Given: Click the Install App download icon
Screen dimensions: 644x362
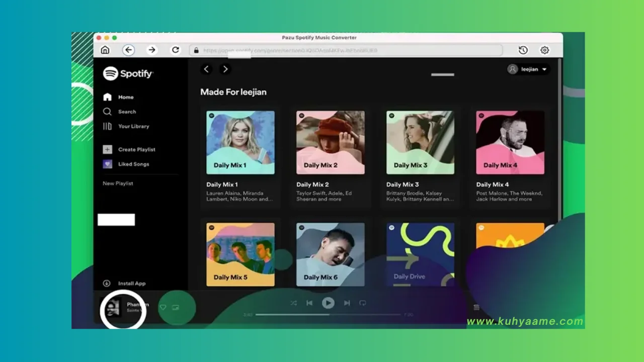Looking at the screenshot, I should [107, 284].
